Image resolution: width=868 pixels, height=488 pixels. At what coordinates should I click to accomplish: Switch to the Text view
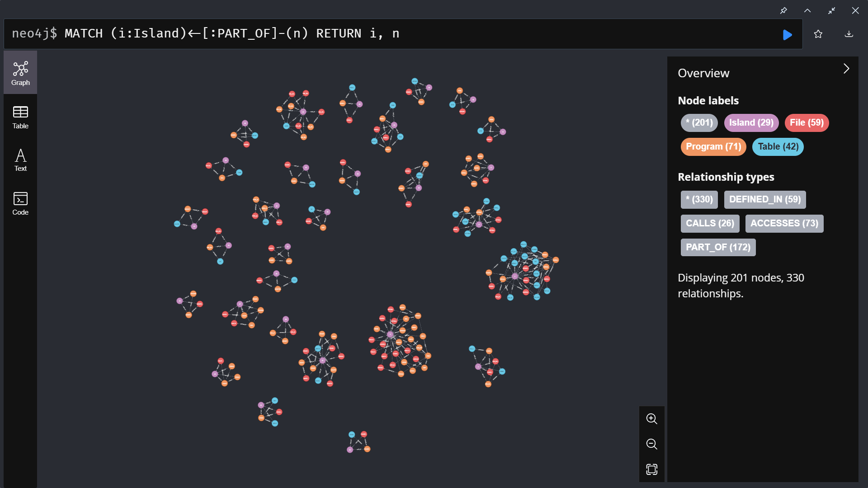20,160
